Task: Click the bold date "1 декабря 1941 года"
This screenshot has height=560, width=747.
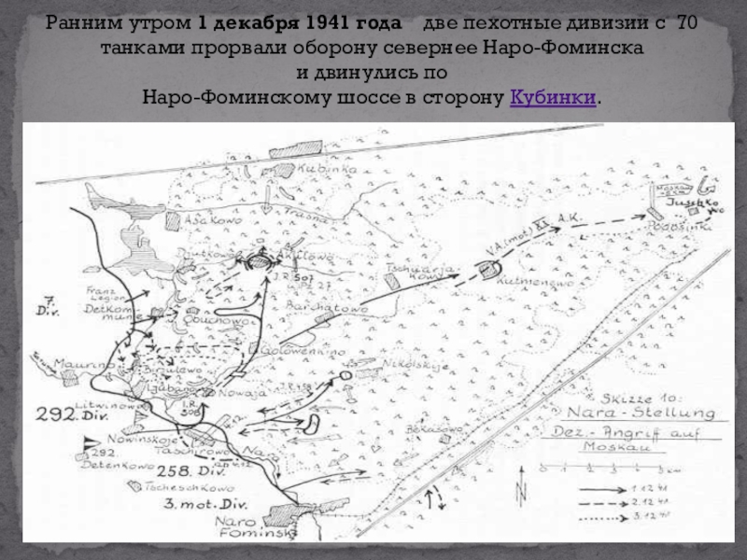Action: point(299,22)
